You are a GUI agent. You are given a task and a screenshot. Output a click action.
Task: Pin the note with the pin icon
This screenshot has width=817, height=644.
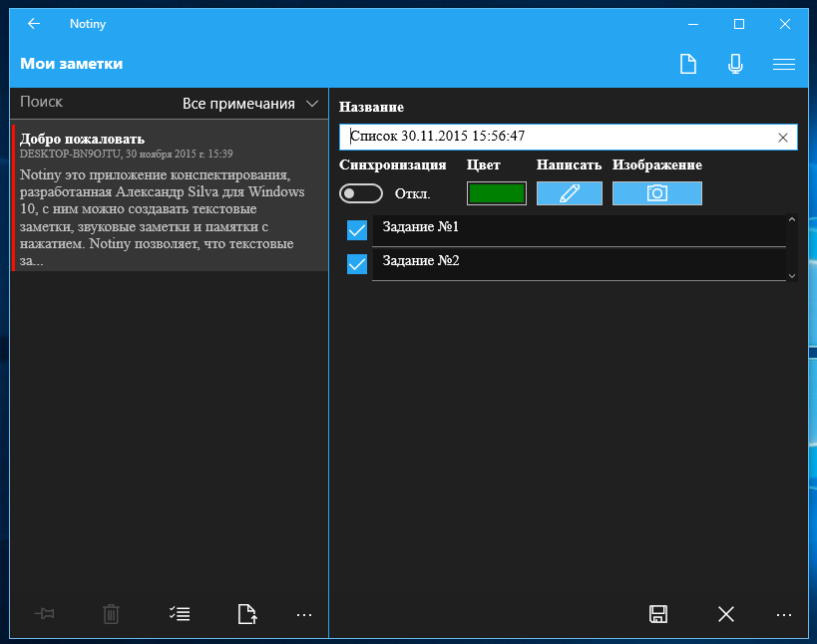click(x=44, y=614)
